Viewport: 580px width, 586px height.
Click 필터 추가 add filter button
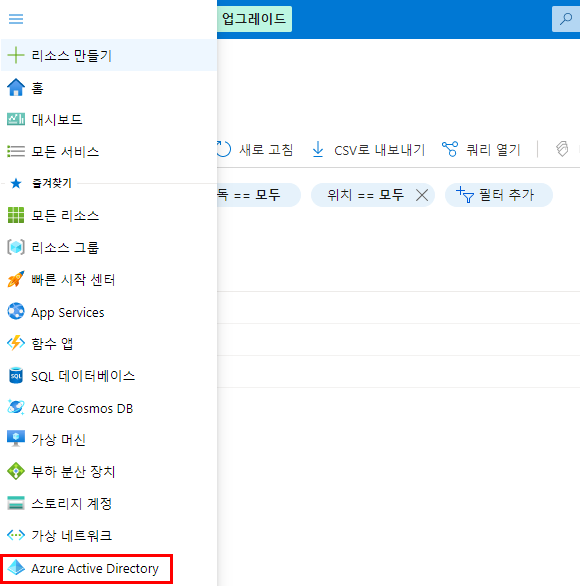click(499, 195)
